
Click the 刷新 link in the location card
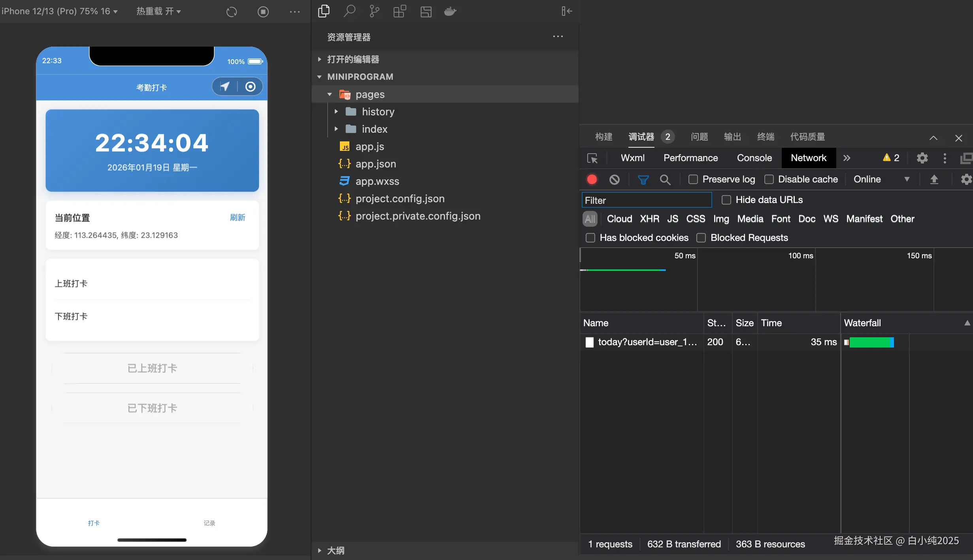(x=238, y=218)
